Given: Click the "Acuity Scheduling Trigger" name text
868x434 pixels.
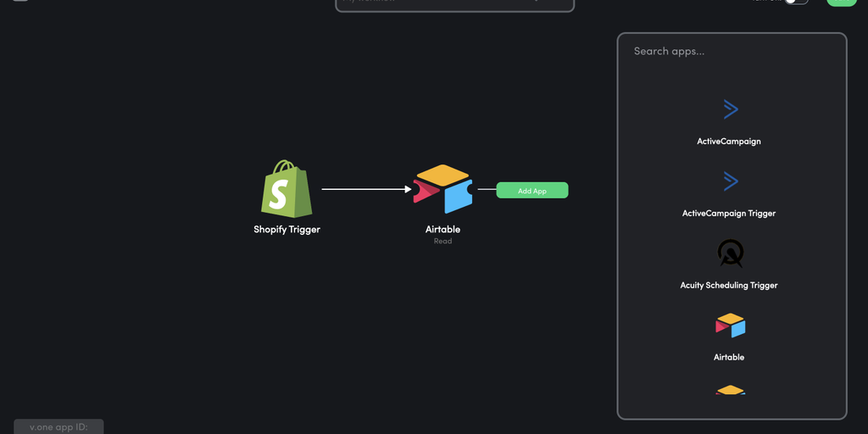Looking at the screenshot, I should pos(728,285).
